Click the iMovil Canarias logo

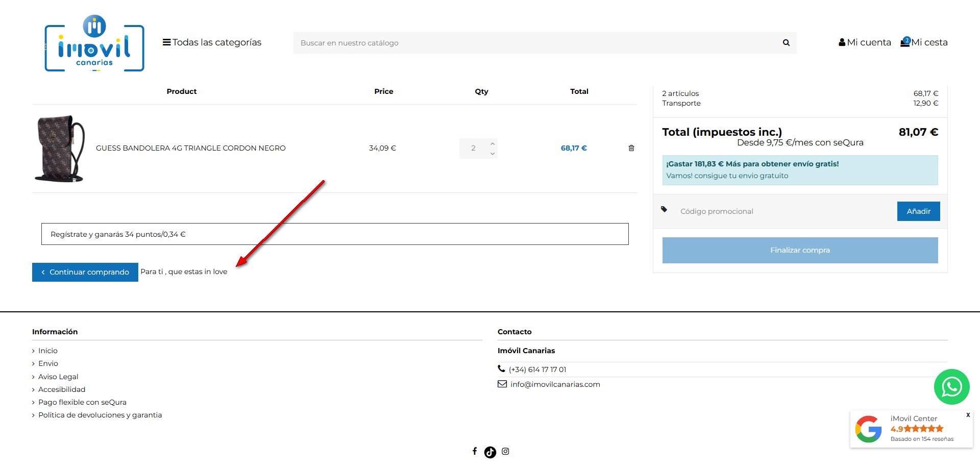[x=94, y=44]
